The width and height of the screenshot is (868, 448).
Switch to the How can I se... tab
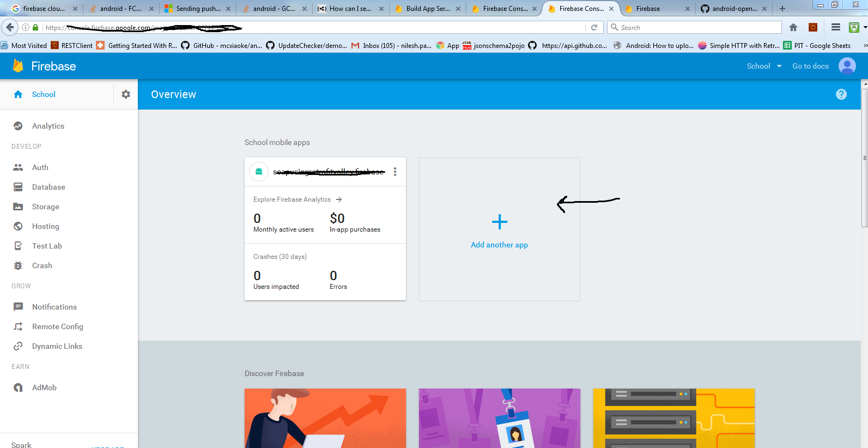(350, 9)
